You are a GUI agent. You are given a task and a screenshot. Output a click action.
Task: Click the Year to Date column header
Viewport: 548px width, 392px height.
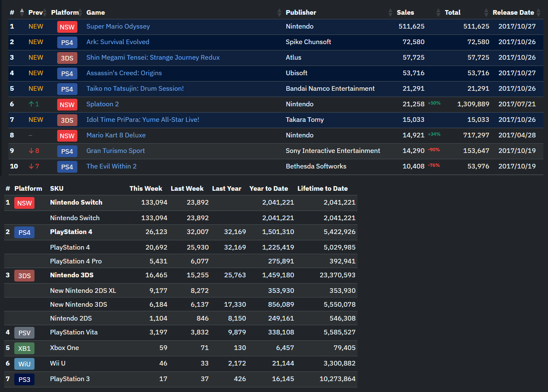(269, 189)
